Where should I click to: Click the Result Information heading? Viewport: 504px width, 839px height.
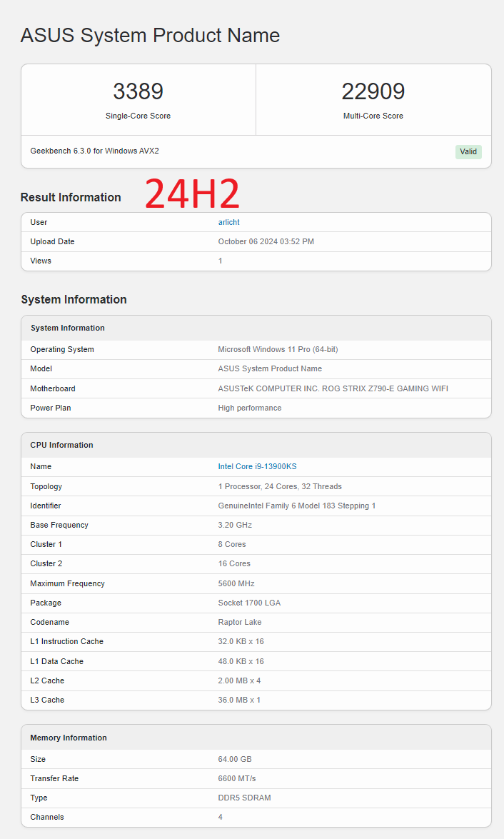[x=71, y=198]
